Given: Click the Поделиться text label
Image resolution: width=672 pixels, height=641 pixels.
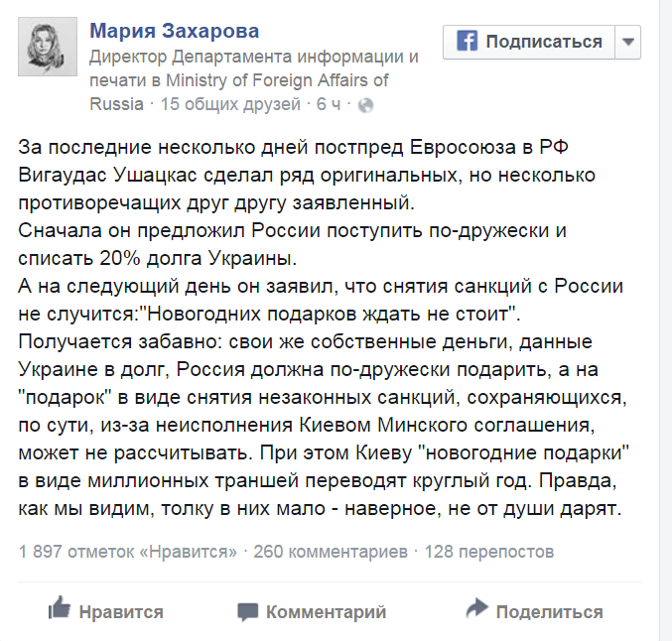Looking at the screenshot, I should click(549, 611).
